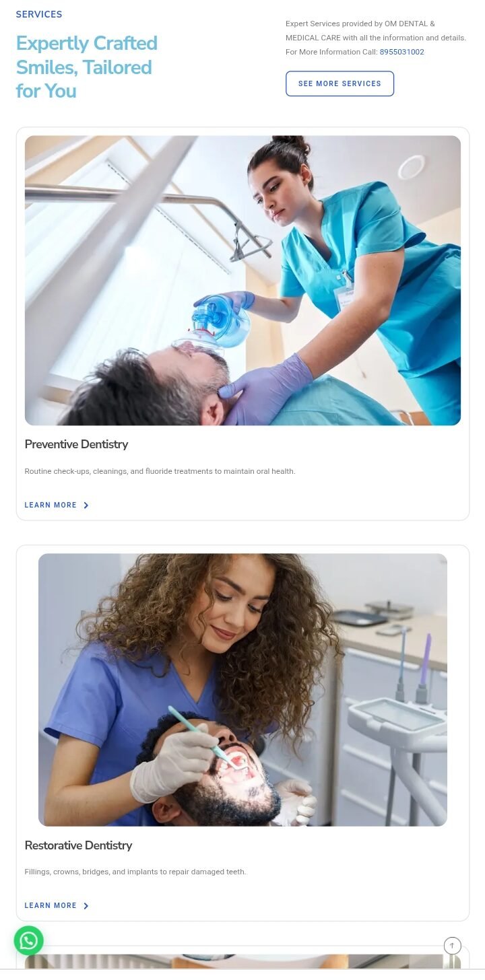Viewport: 485px width, 980px height.
Task: Click the chevron beside Preventive Dentistry's Learn More
Action: pyautogui.click(x=86, y=505)
